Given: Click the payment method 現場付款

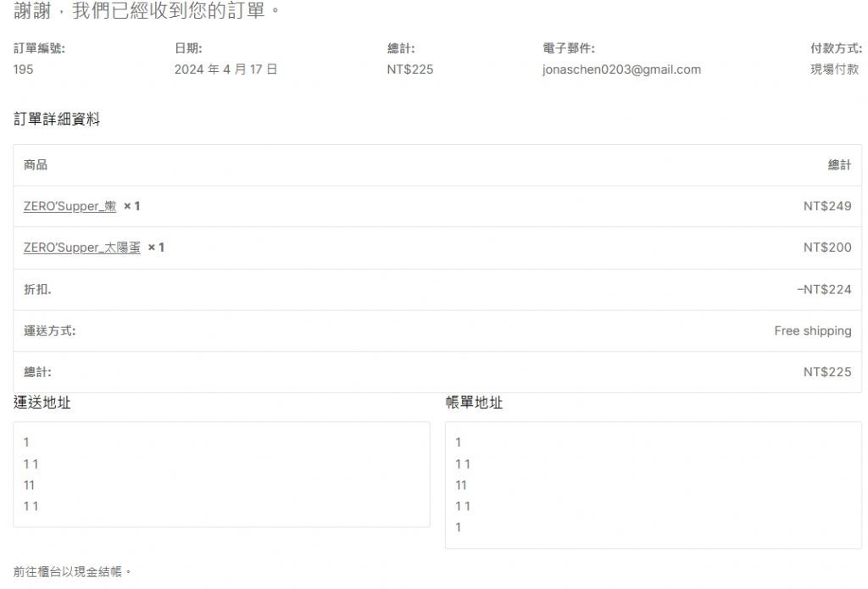Looking at the screenshot, I should tap(834, 69).
